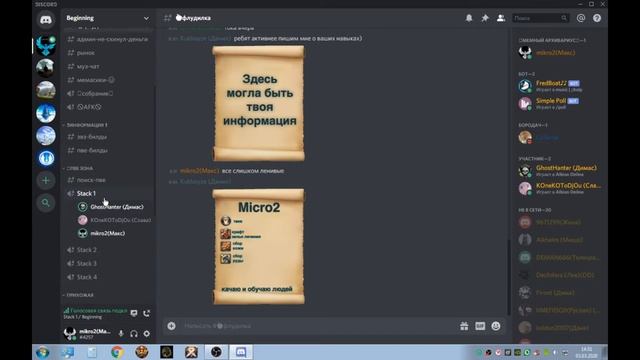Open Server Discovery magnifier icon in the server list
This screenshot has height=360, width=640.
pyautogui.click(x=46, y=203)
